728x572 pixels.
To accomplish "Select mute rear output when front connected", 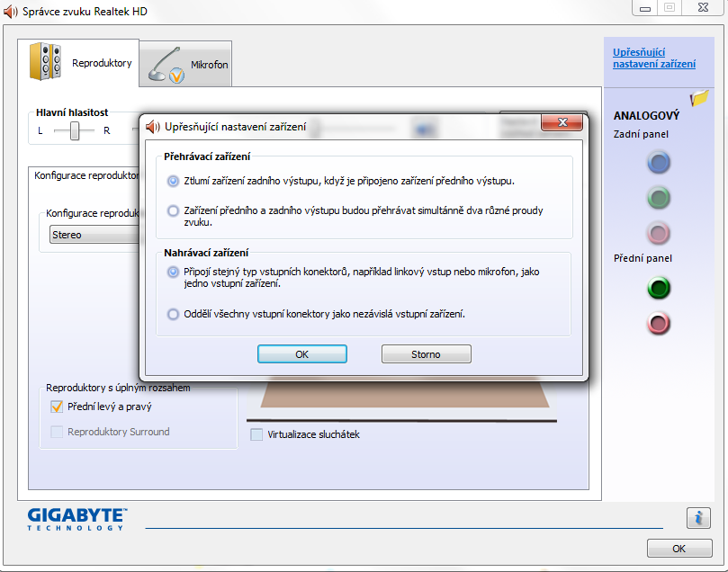I will tap(173, 181).
